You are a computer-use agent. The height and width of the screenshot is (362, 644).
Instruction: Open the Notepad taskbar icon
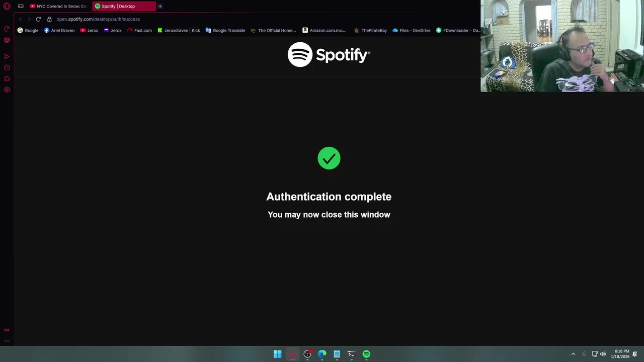tap(337, 354)
